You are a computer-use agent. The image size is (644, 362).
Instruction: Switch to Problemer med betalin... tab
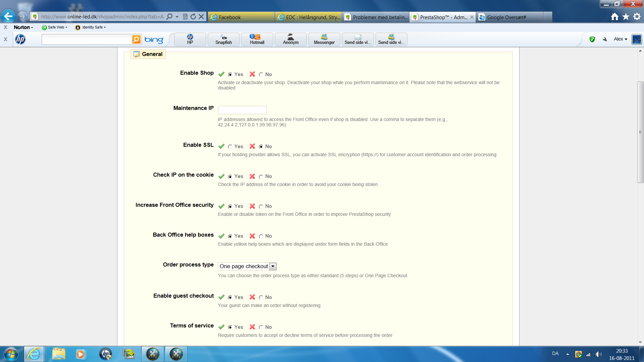[376, 17]
